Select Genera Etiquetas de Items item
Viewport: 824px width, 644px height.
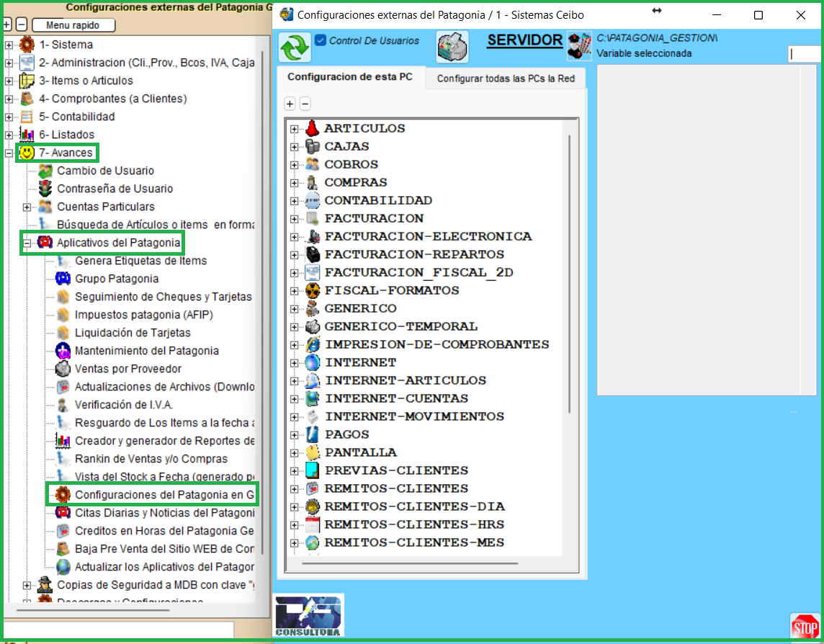pos(141,260)
